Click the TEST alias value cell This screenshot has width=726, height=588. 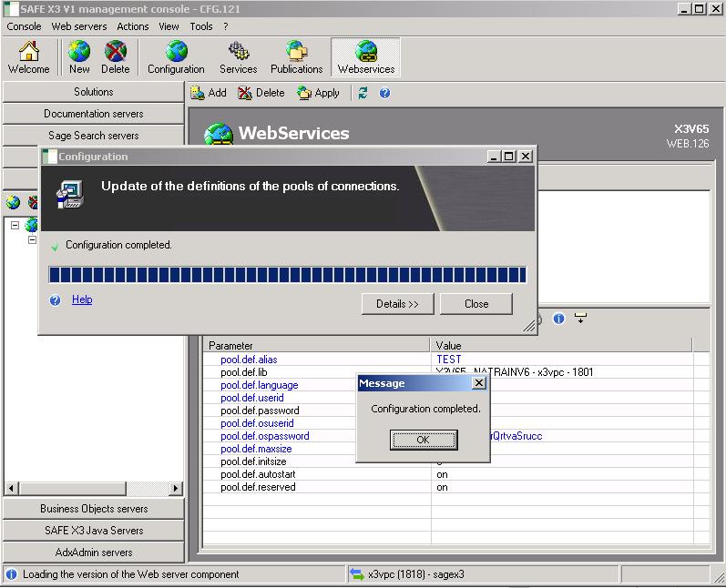[x=449, y=360]
